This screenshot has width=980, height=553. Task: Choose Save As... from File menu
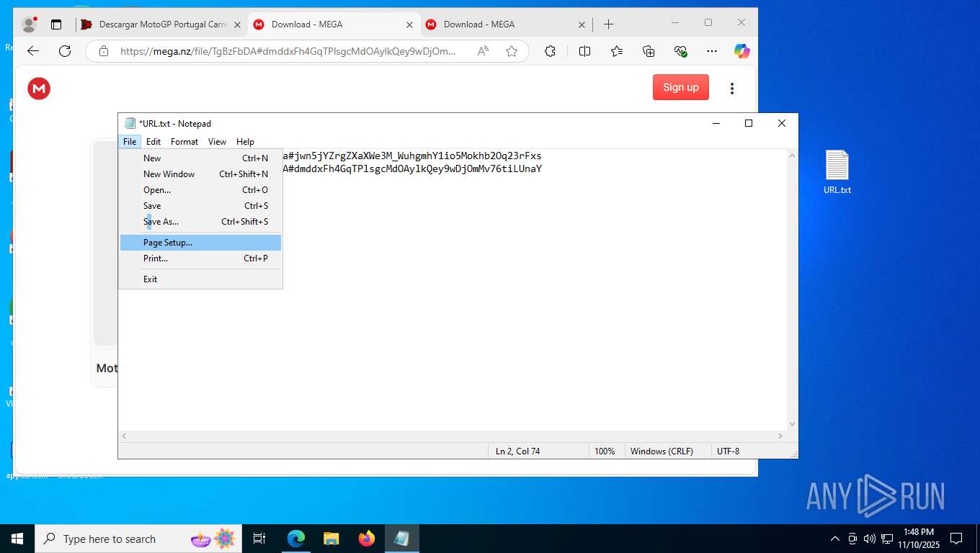[x=200, y=222]
